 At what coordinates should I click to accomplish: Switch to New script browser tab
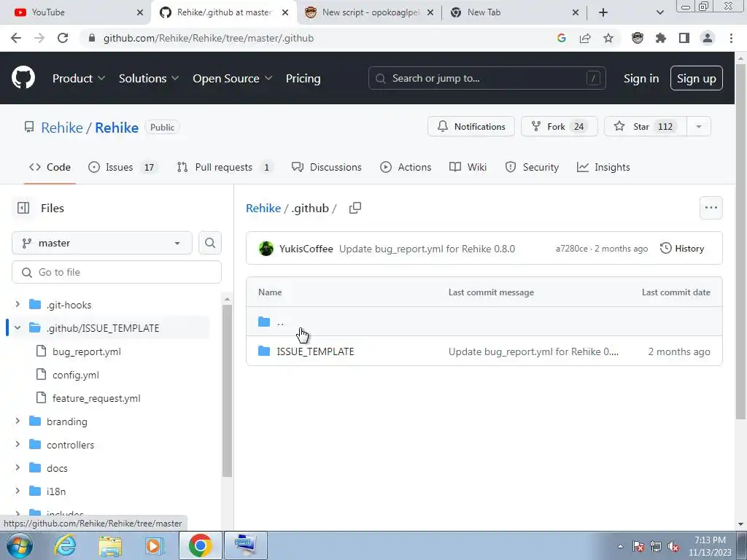point(370,12)
